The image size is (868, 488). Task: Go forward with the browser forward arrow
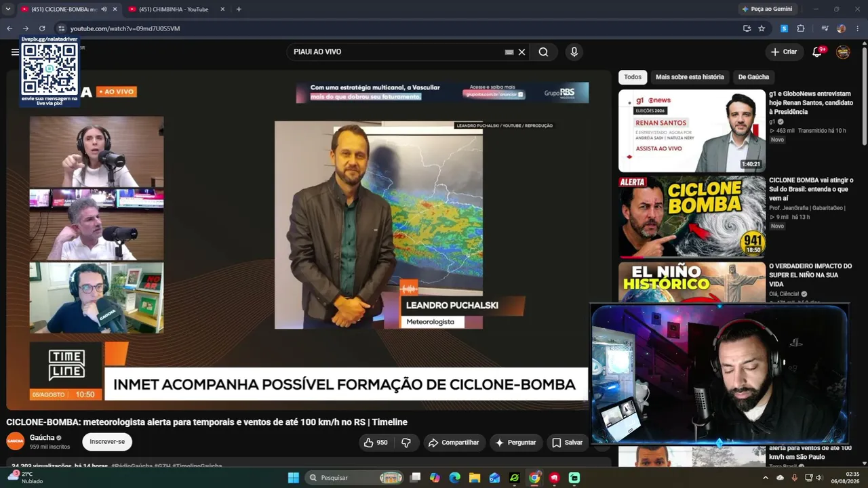(26, 28)
